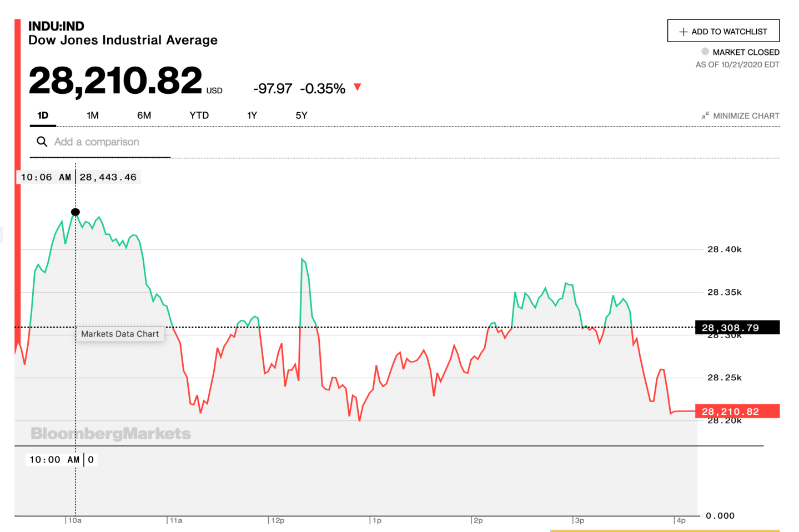Viewport: 799px width, 532px height.
Task: Click the 12p mark on time axis
Action: [x=278, y=521]
